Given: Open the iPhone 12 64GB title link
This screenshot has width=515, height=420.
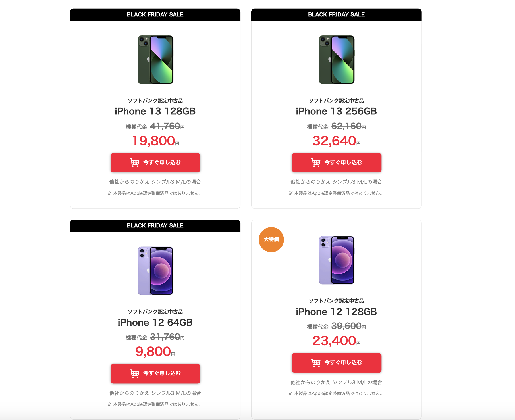Looking at the screenshot, I should (x=155, y=323).
